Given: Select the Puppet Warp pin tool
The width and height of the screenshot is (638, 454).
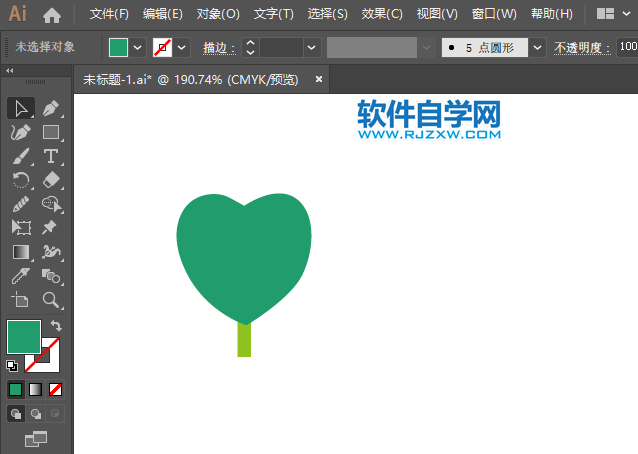Looking at the screenshot, I should (x=50, y=228).
